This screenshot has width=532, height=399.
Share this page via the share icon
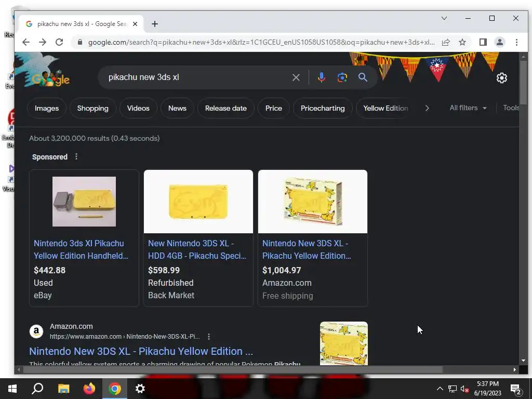point(446,42)
